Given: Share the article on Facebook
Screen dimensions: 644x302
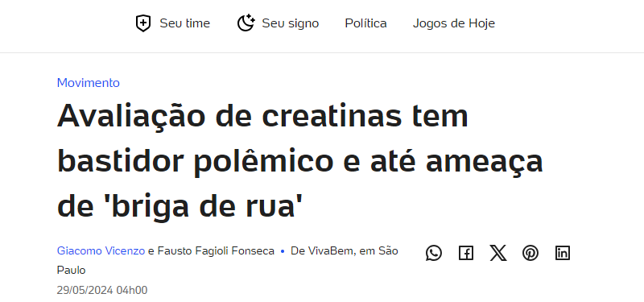Looking at the screenshot, I should (466, 253).
